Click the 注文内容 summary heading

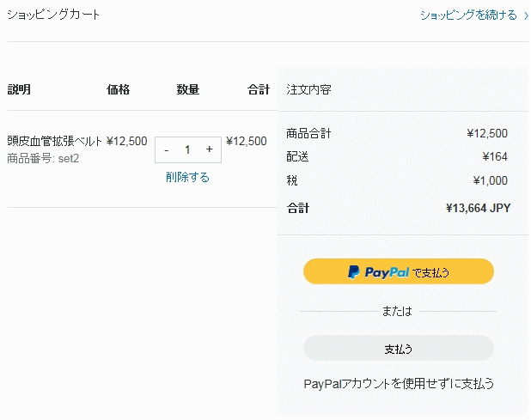pyautogui.click(x=308, y=89)
